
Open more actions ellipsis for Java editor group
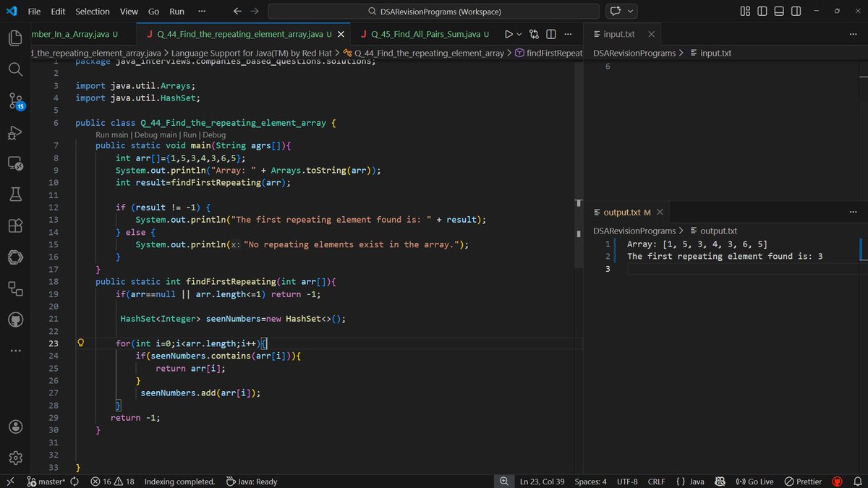click(x=567, y=34)
